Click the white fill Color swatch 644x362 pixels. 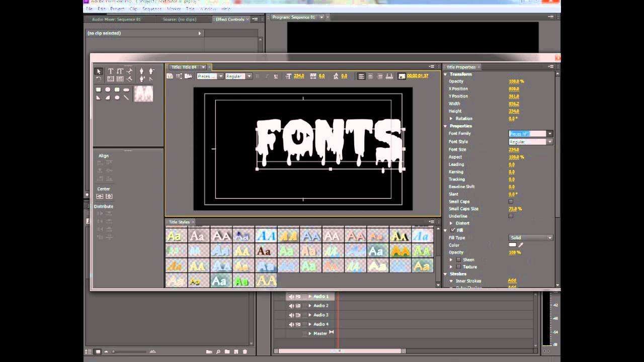point(513,245)
